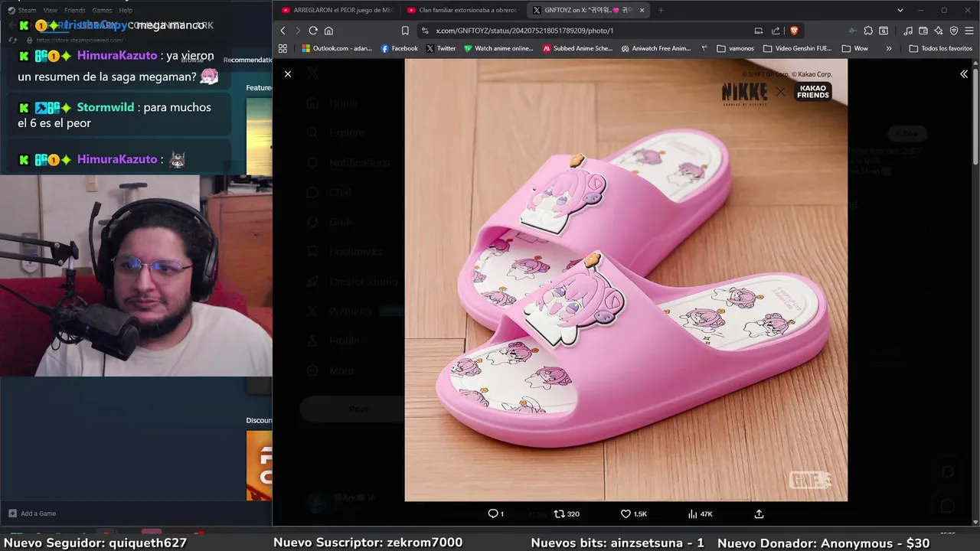Collapse the photo side panel with double chevron
This screenshot has height=551, width=980.
pos(964,74)
